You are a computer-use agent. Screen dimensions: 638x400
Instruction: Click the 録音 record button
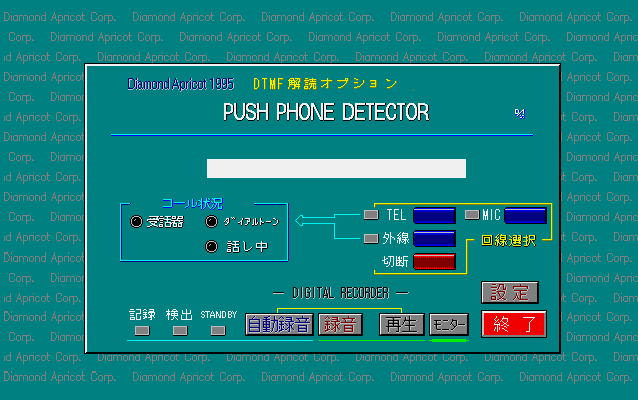click(x=340, y=325)
